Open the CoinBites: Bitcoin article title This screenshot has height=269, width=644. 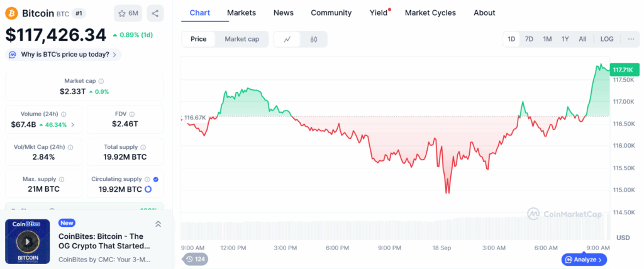click(105, 241)
